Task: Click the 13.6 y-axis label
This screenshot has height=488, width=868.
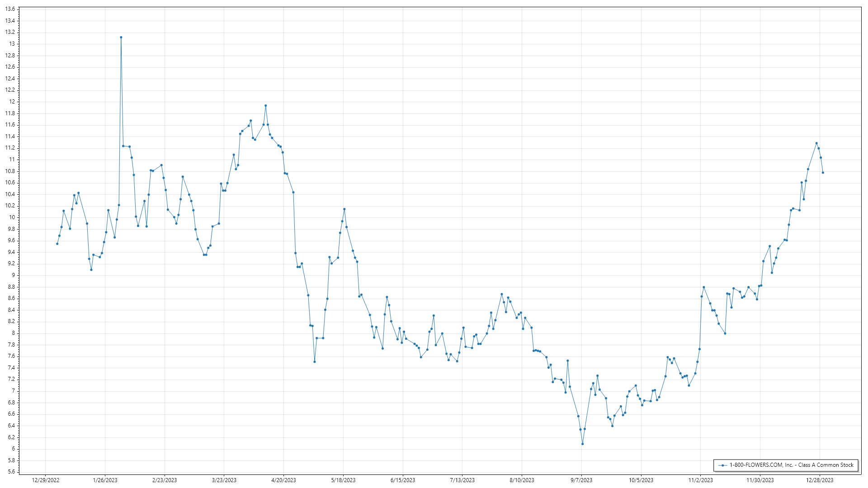Action: 10,9
